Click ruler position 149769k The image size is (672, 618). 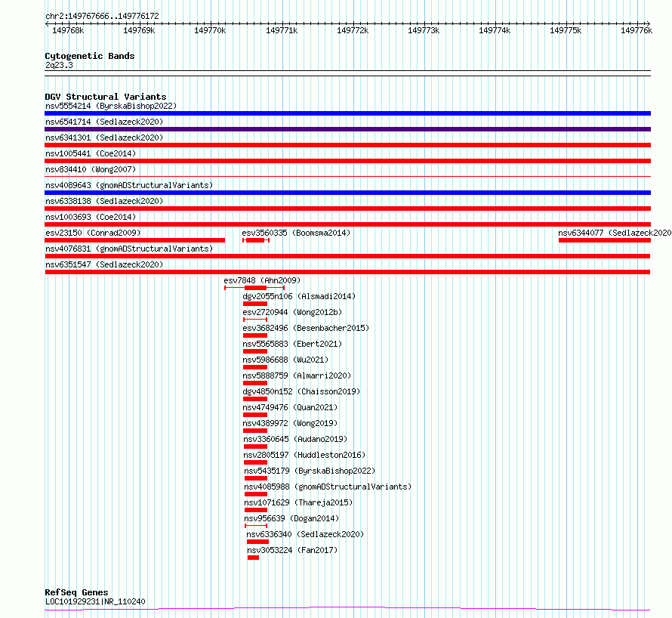(139, 30)
